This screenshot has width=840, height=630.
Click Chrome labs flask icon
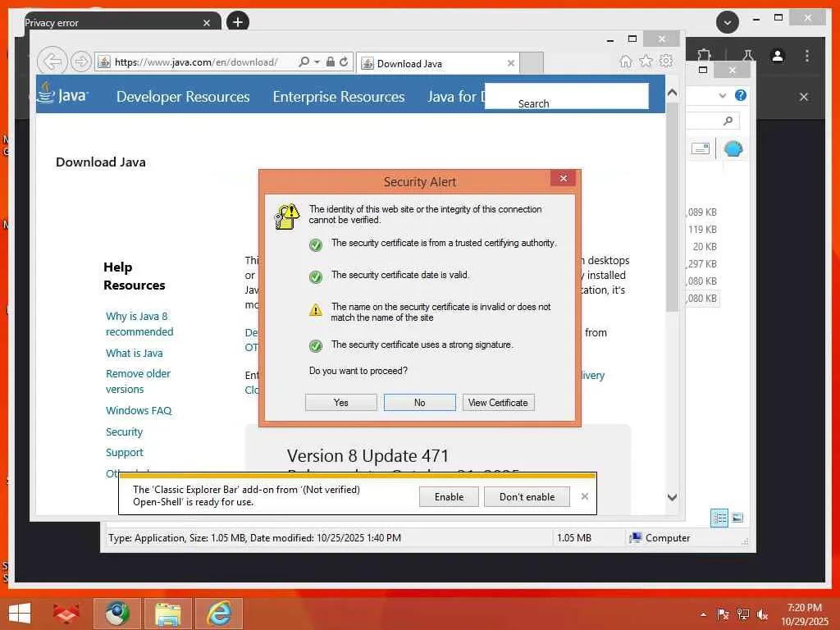[748, 55]
